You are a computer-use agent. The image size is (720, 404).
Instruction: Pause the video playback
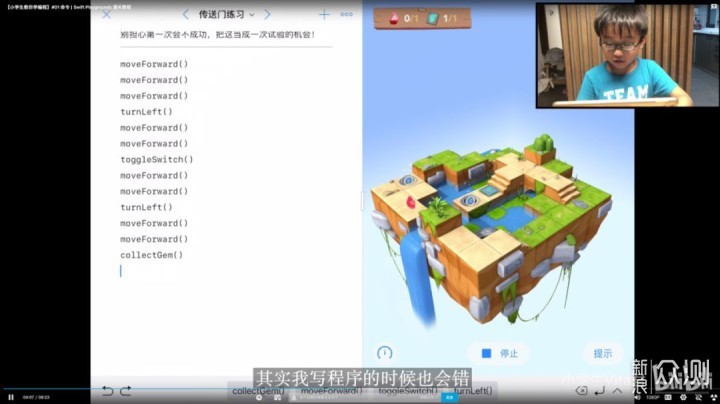tap(11, 397)
